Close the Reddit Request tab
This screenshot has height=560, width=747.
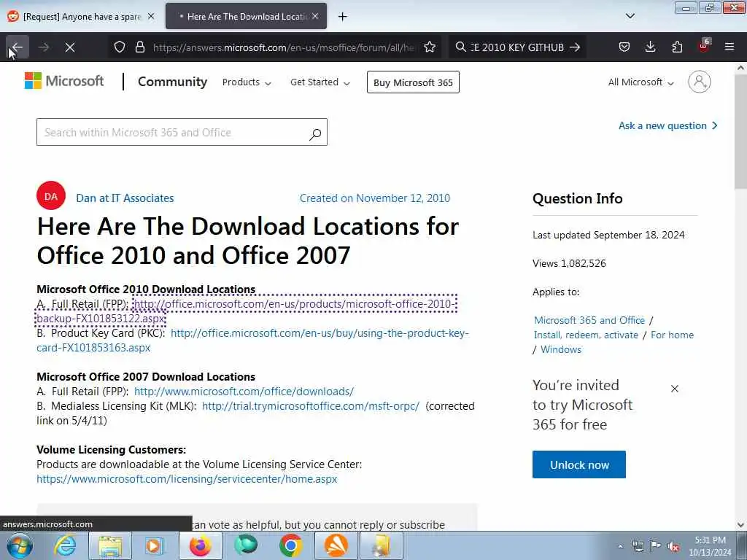(x=151, y=16)
